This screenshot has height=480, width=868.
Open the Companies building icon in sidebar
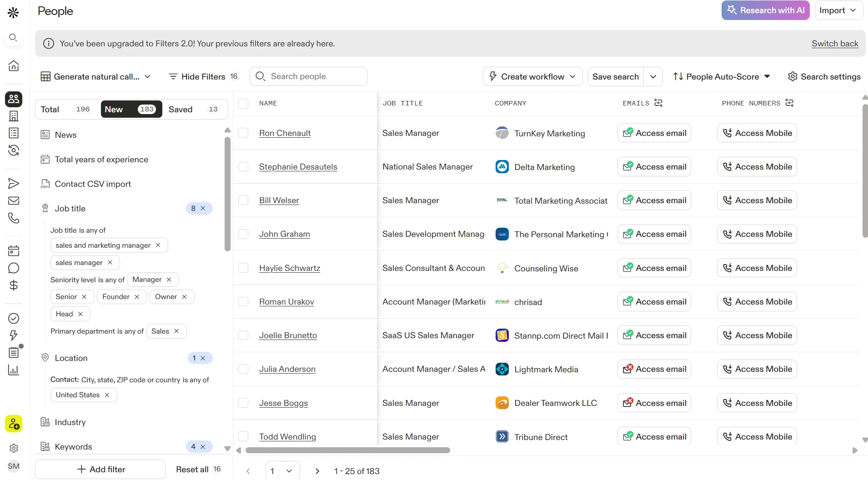click(14, 116)
